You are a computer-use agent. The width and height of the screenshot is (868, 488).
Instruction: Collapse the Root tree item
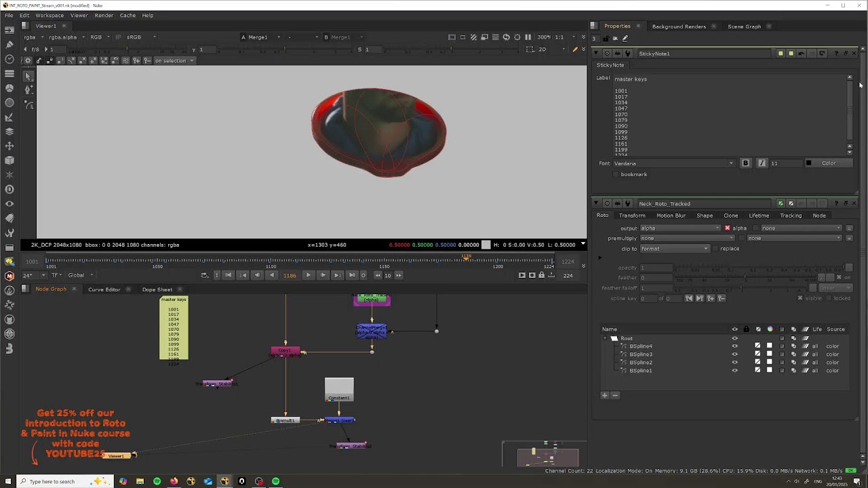[x=605, y=338]
